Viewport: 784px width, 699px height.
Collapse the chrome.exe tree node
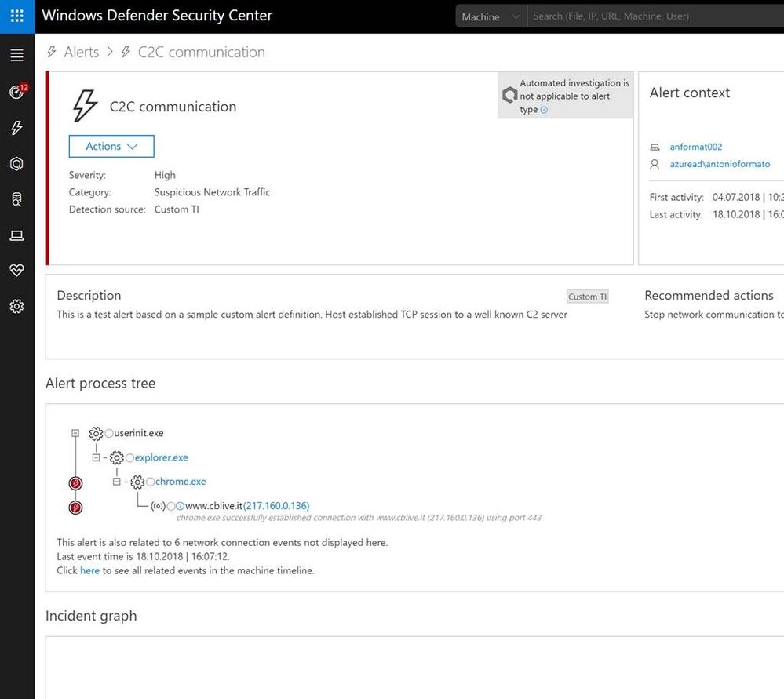[x=117, y=482]
